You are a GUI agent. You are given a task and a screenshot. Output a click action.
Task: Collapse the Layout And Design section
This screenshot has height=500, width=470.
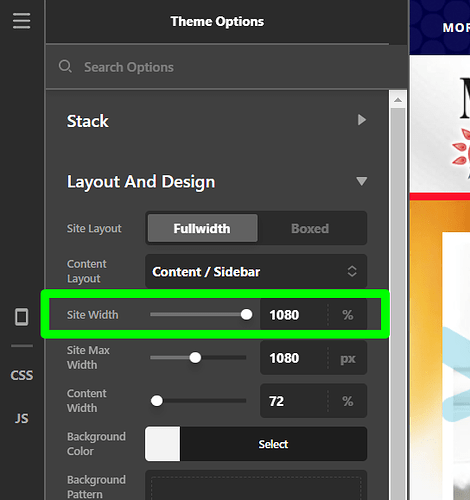pyautogui.click(x=362, y=181)
